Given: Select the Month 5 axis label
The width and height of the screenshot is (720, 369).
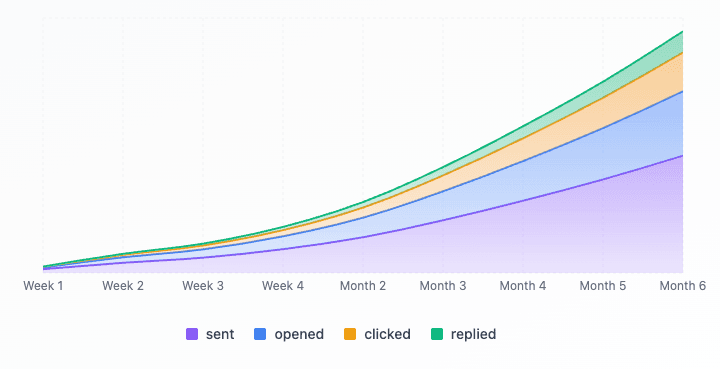Looking at the screenshot, I should pos(602,286).
